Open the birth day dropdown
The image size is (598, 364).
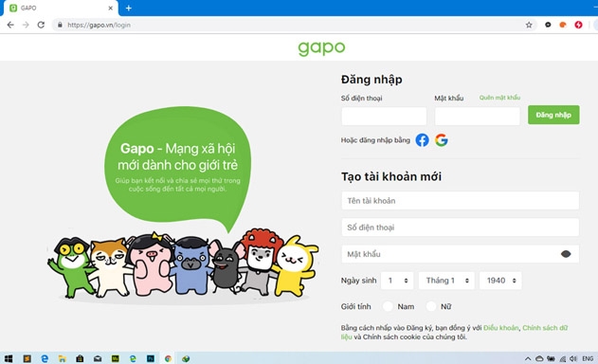(397, 281)
